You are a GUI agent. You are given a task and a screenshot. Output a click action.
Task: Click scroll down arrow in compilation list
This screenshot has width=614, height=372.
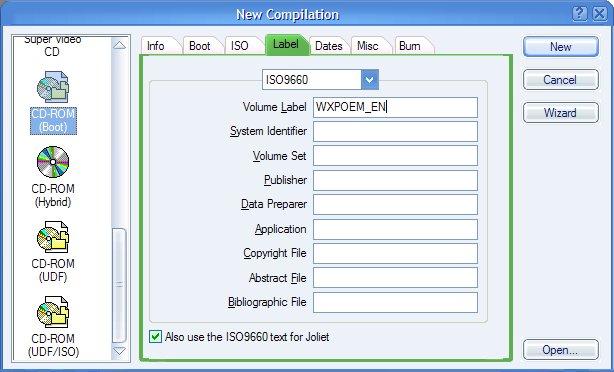point(119,350)
